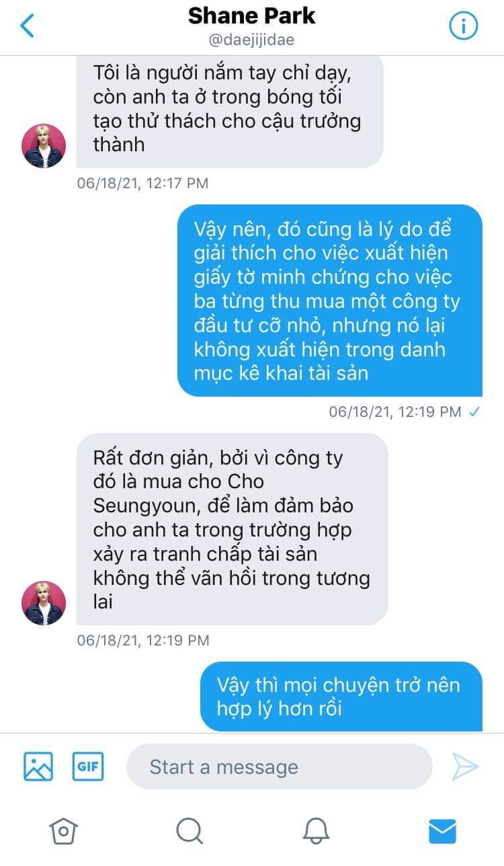Focus the Start a message field

point(279,766)
